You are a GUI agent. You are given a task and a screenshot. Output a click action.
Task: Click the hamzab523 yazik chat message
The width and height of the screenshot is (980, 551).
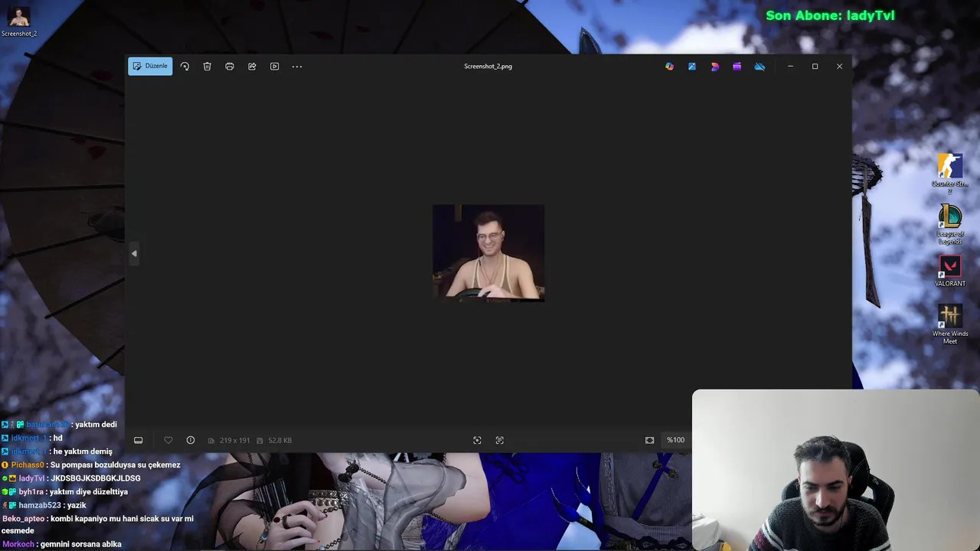[44, 505]
